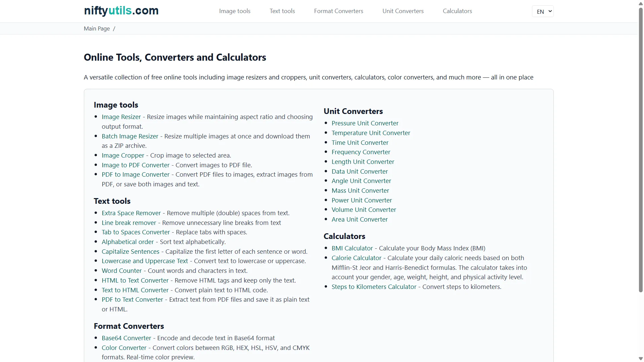Open the HTML to Text Converter
This screenshot has height=362, width=644.
point(135,280)
